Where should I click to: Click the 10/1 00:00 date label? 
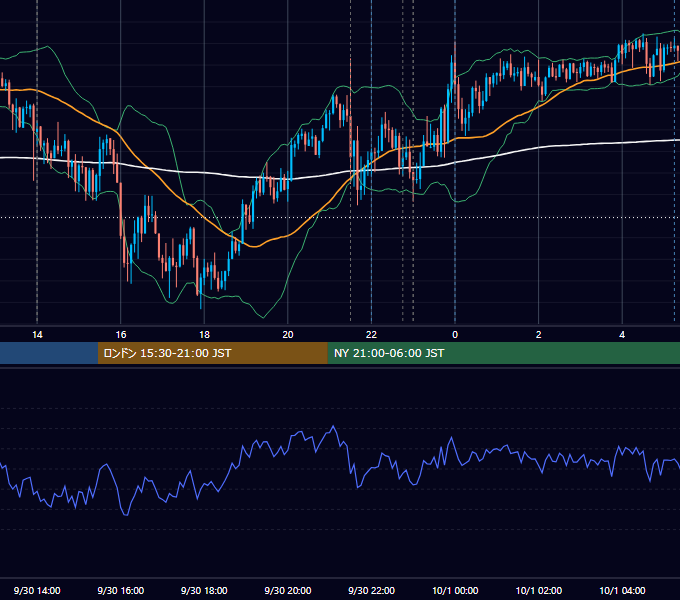coord(455,590)
